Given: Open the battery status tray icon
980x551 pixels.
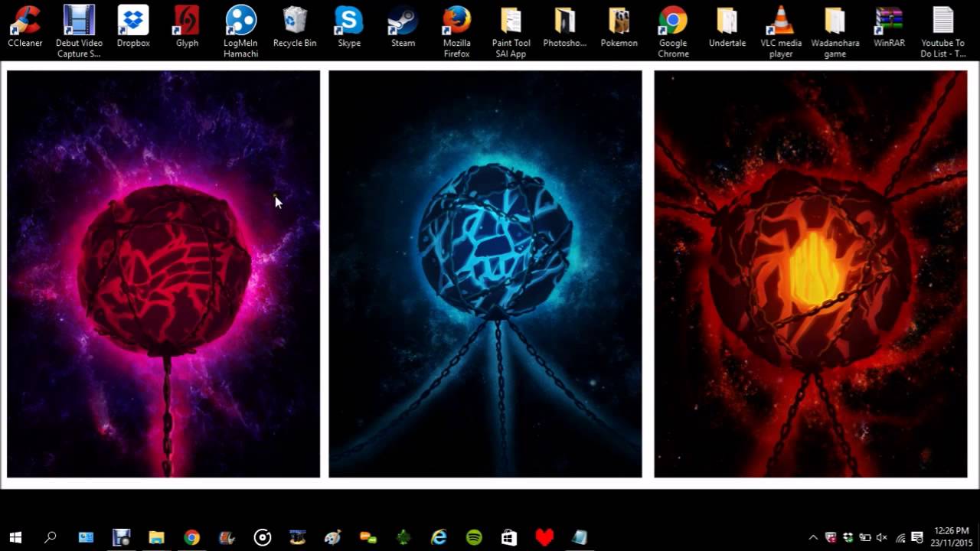Looking at the screenshot, I should tap(865, 537).
